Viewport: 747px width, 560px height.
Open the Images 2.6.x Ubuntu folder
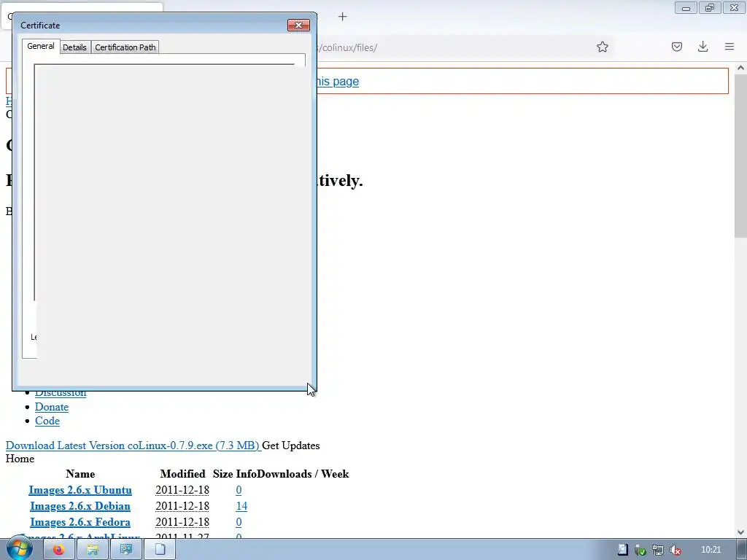[x=80, y=490]
